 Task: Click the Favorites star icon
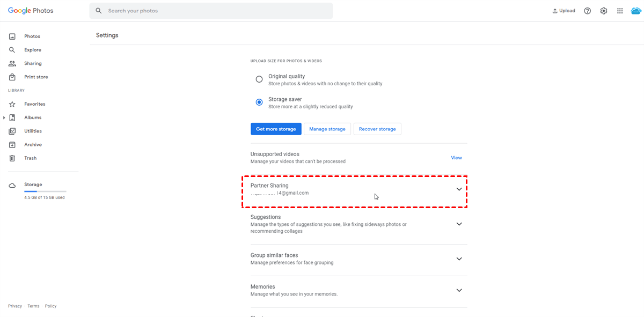pyautogui.click(x=12, y=104)
